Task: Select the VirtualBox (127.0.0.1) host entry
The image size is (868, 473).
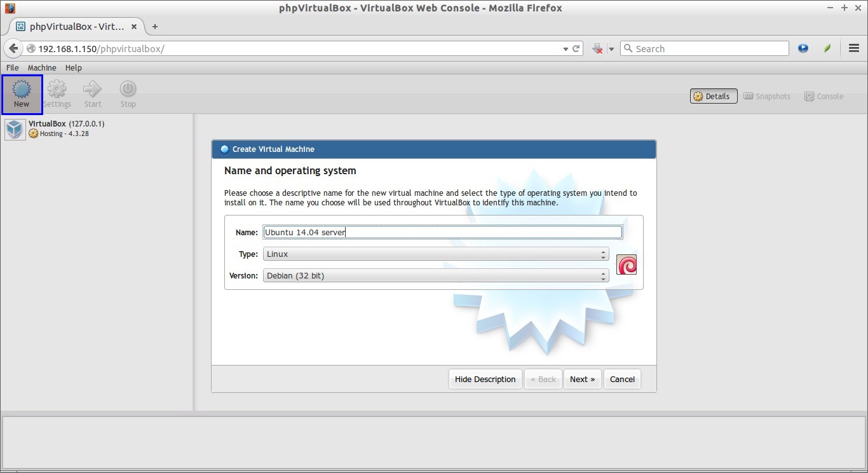Action: click(x=67, y=123)
